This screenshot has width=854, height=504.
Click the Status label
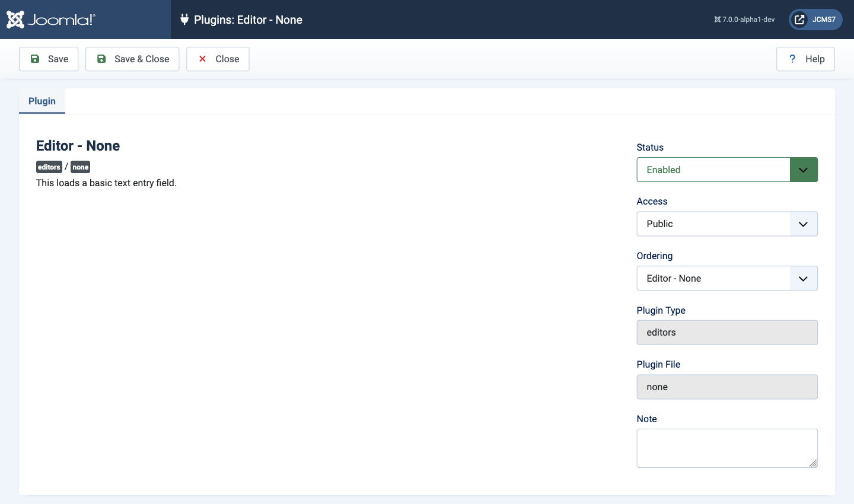pos(650,147)
